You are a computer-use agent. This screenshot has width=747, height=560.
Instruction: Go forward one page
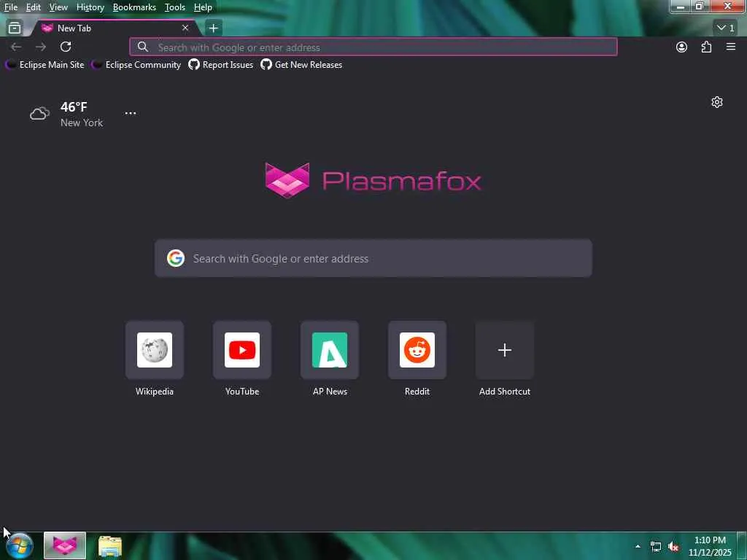[41, 47]
